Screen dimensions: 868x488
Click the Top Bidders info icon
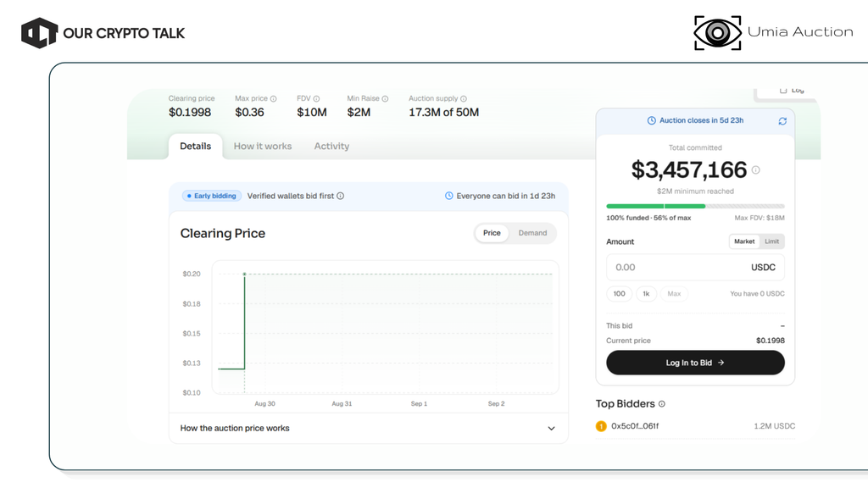click(662, 404)
